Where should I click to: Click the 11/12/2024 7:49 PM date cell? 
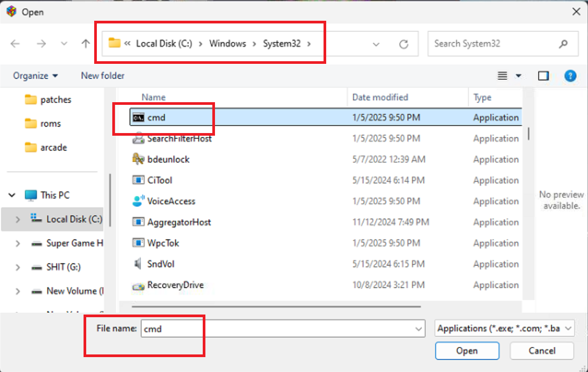coord(391,222)
